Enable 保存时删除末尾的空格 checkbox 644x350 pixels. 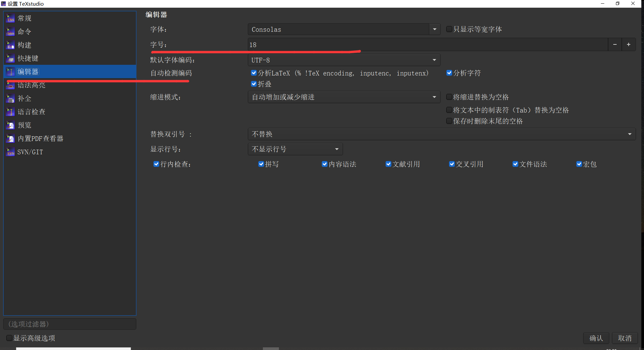pyautogui.click(x=449, y=121)
